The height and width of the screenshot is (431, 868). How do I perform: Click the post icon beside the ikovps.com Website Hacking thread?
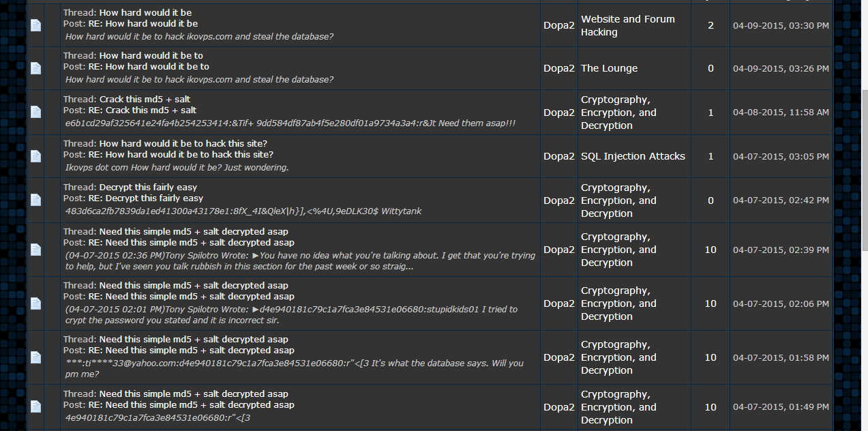[35, 25]
